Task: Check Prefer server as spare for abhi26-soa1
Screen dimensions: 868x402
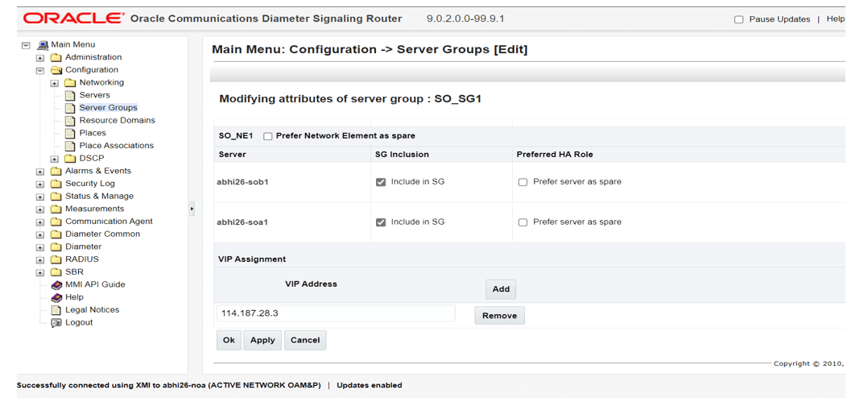Action: (x=523, y=222)
